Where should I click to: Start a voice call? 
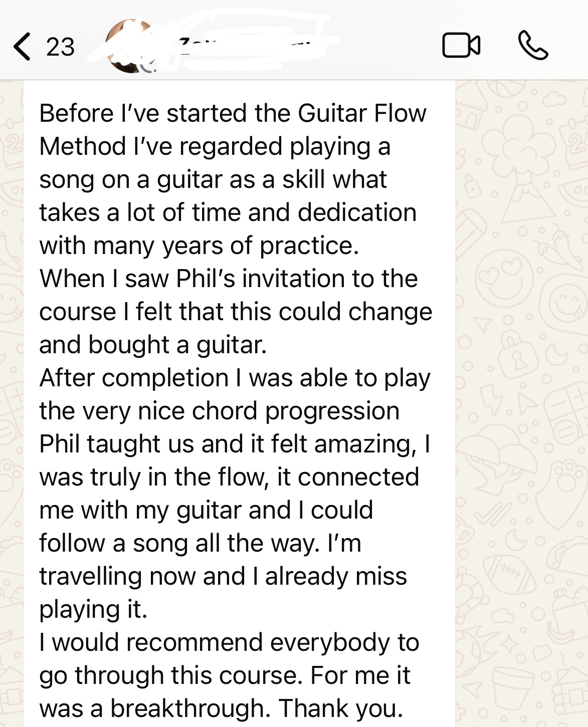[x=533, y=46]
